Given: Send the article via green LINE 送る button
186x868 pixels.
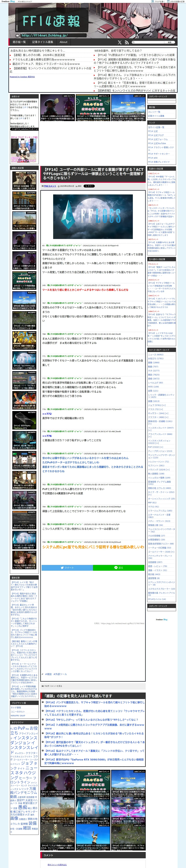Looking at the screenshot, I should (x=119, y=568).
